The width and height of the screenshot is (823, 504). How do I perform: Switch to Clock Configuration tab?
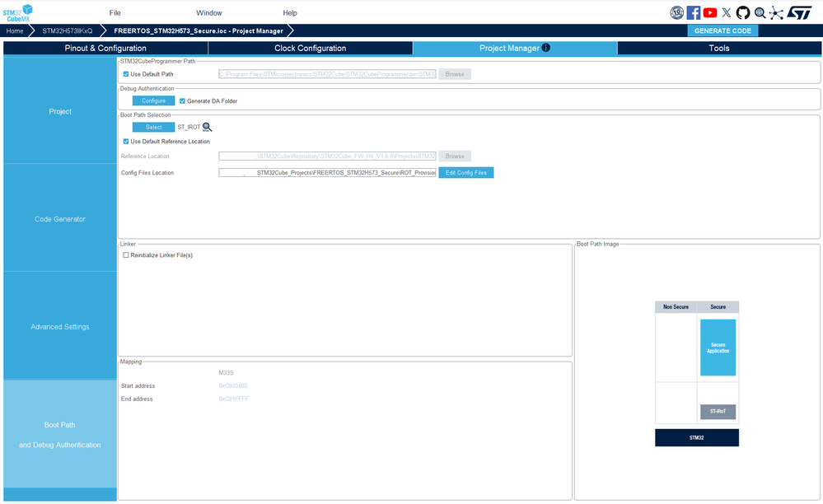click(x=311, y=48)
